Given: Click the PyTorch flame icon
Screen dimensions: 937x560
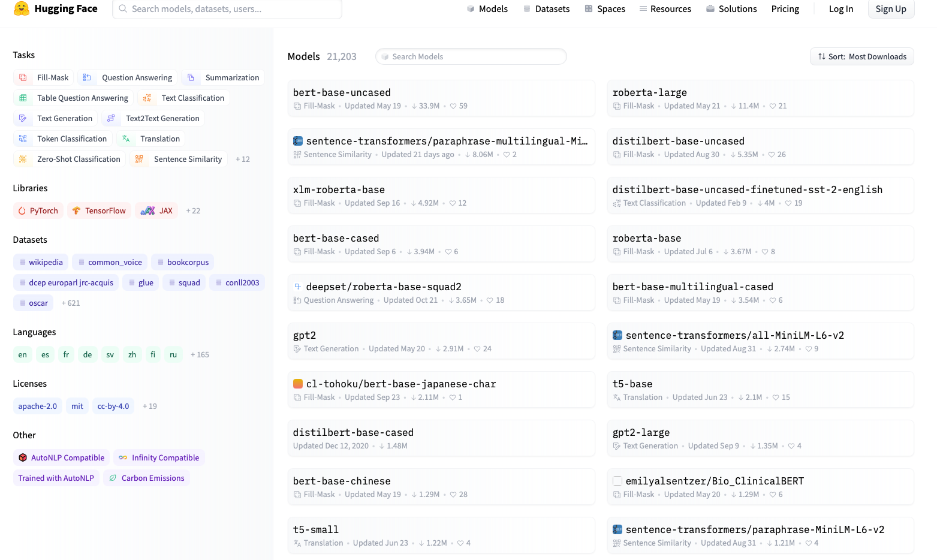Looking at the screenshot, I should [22, 210].
